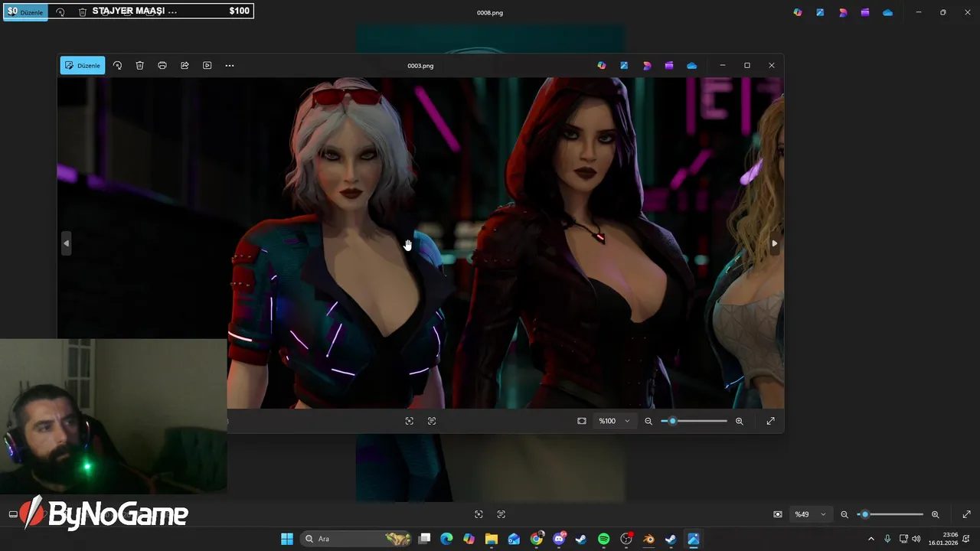Image resolution: width=980 pixels, height=551 pixels.
Task: Click zoom slider in the 0003.png window
Action: 694,421
